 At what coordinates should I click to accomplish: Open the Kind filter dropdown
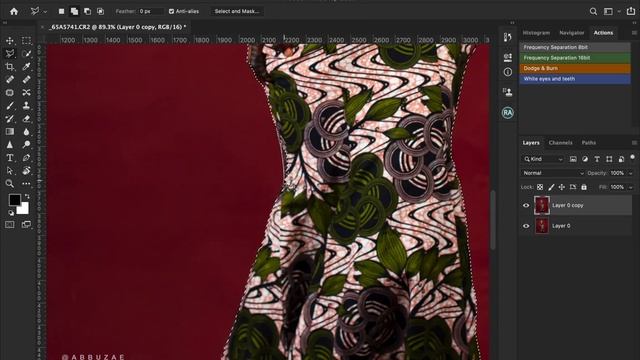tap(543, 159)
